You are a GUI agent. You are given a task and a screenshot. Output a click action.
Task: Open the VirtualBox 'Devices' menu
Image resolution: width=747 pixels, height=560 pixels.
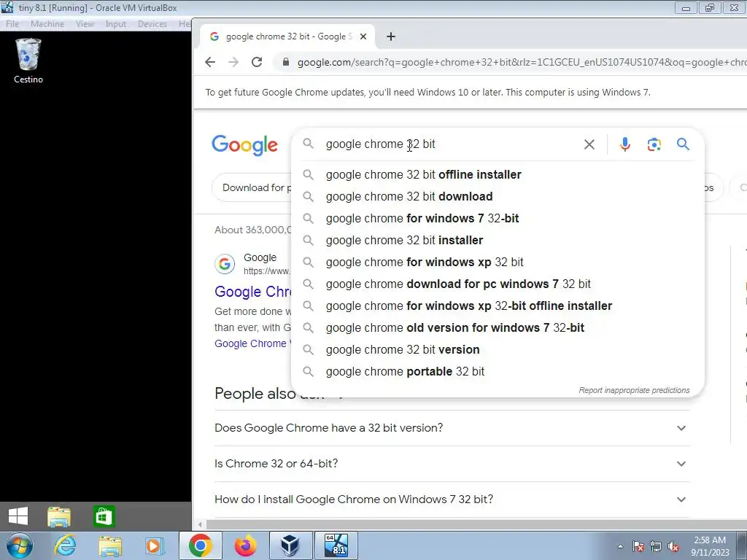click(x=152, y=24)
